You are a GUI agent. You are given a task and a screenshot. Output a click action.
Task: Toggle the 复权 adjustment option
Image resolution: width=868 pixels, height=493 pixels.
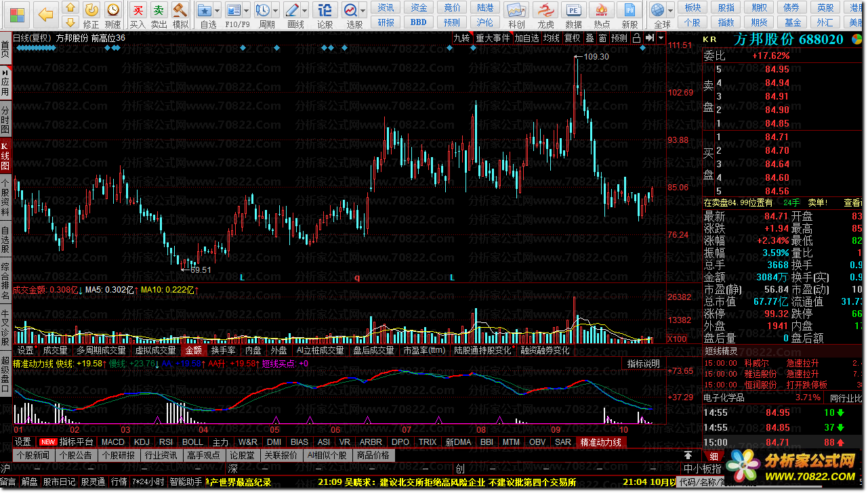pos(573,38)
